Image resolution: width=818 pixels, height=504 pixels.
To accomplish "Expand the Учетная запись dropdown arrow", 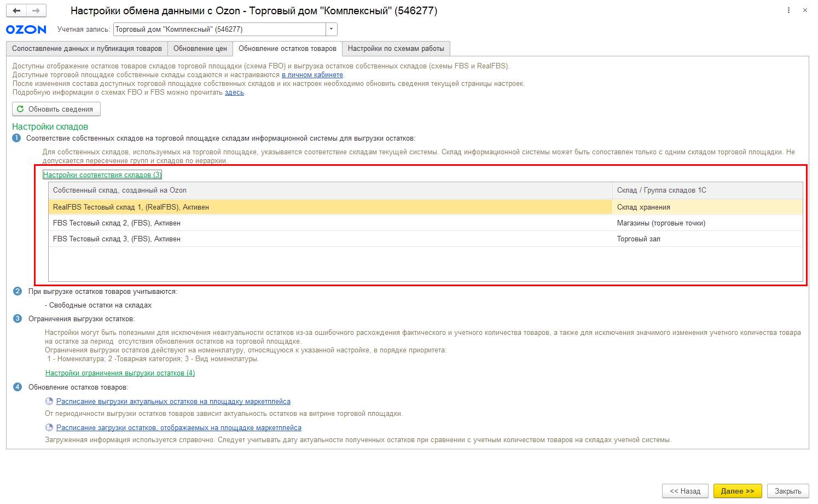I will (x=331, y=30).
